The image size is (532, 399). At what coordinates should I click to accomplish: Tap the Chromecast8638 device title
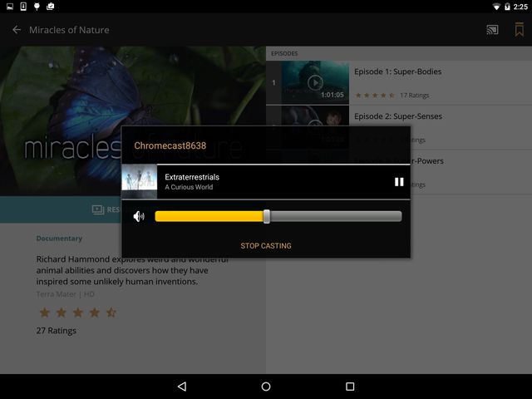170,145
